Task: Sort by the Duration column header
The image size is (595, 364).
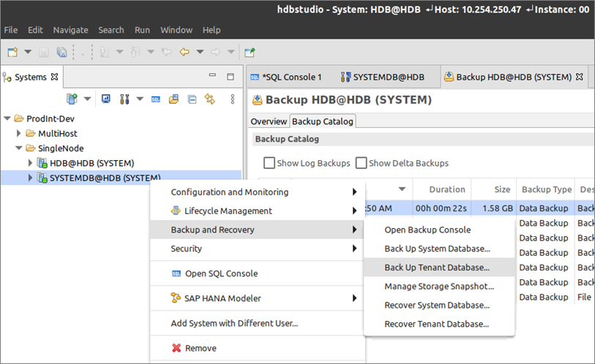Action: [442, 189]
